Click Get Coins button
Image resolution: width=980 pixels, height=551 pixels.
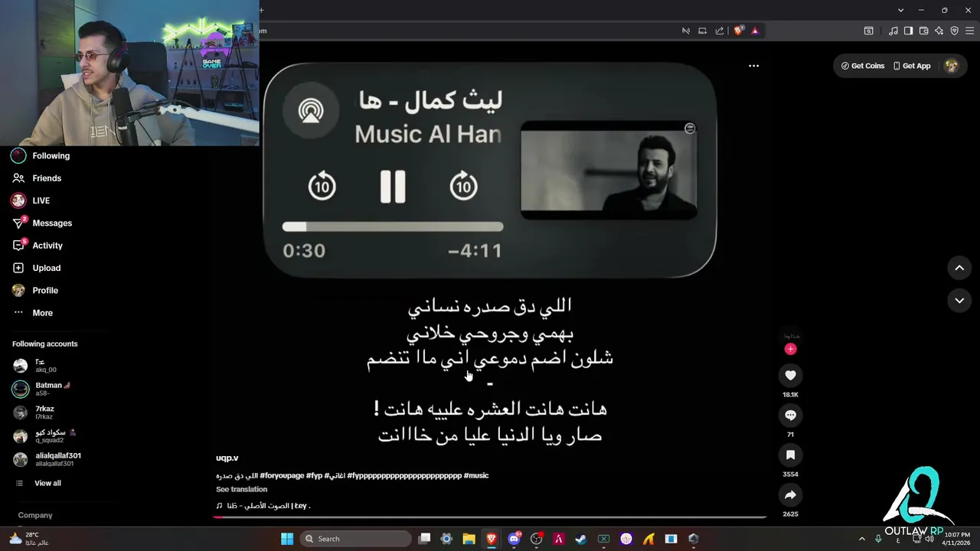pyautogui.click(x=863, y=66)
